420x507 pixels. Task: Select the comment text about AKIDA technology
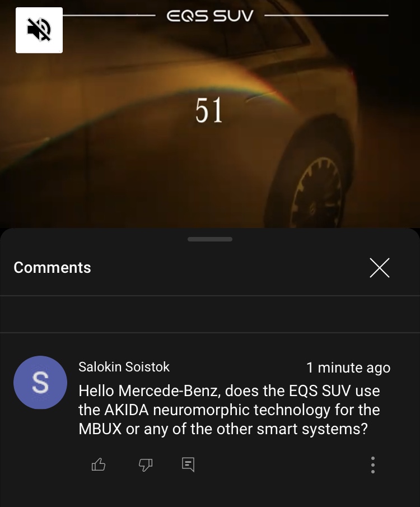(x=229, y=410)
